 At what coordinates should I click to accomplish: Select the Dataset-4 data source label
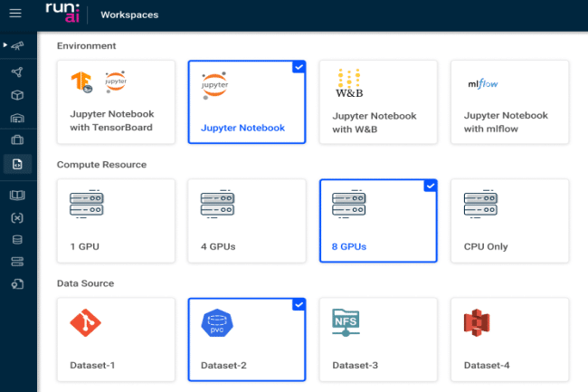pyautogui.click(x=487, y=365)
